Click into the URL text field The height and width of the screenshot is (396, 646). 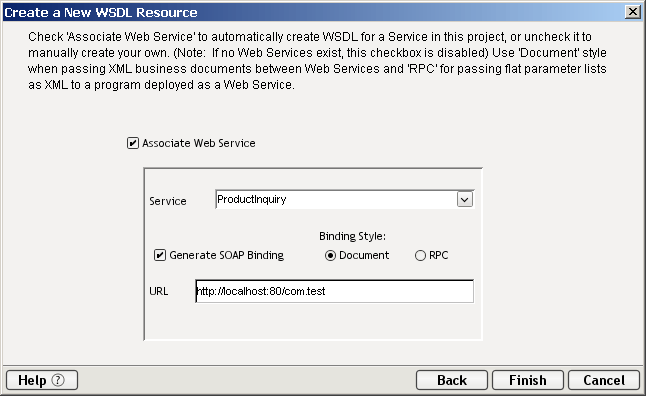coord(335,291)
